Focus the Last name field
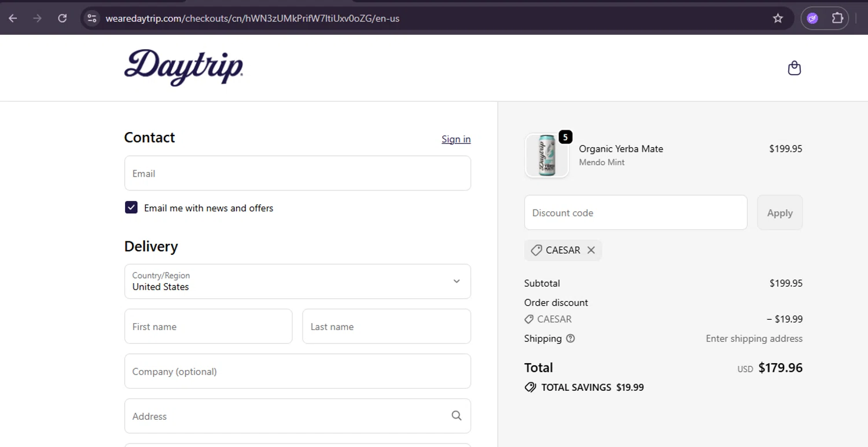 [387, 327]
